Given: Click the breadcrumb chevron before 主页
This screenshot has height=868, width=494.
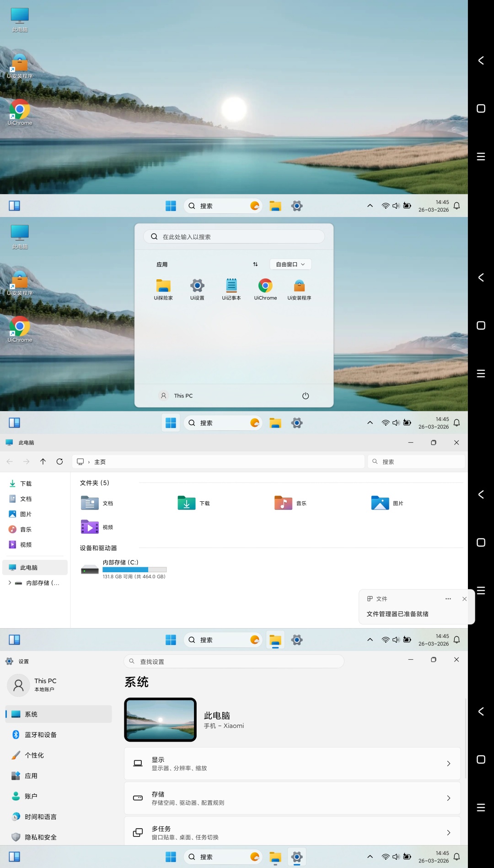Looking at the screenshot, I should click(89, 462).
